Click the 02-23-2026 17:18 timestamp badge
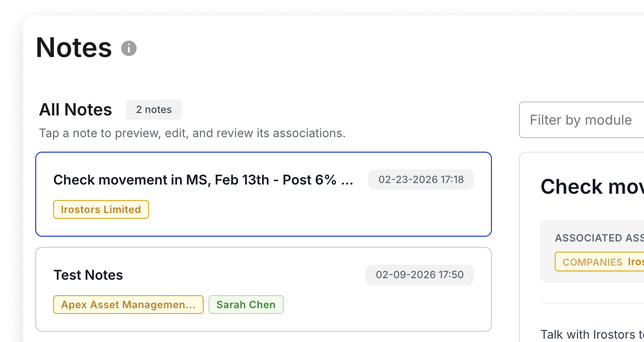 [421, 180]
